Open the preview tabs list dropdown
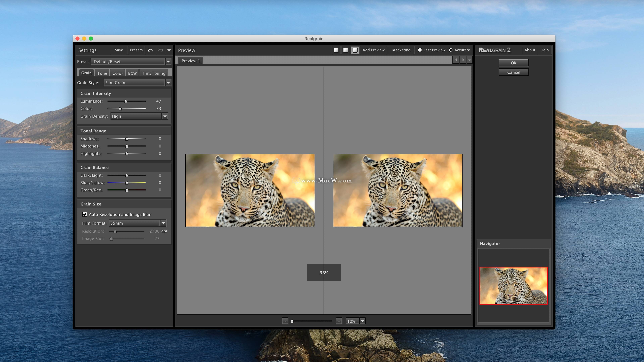Viewport: 644px width, 362px height. click(469, 60)
